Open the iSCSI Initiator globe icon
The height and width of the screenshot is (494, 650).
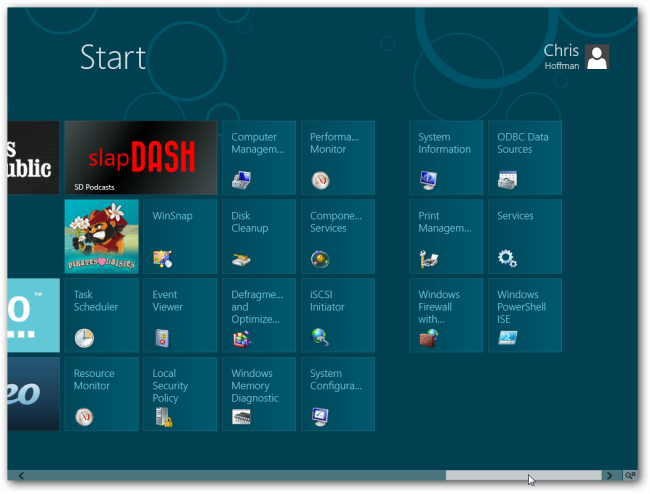[x=320, y=337]
